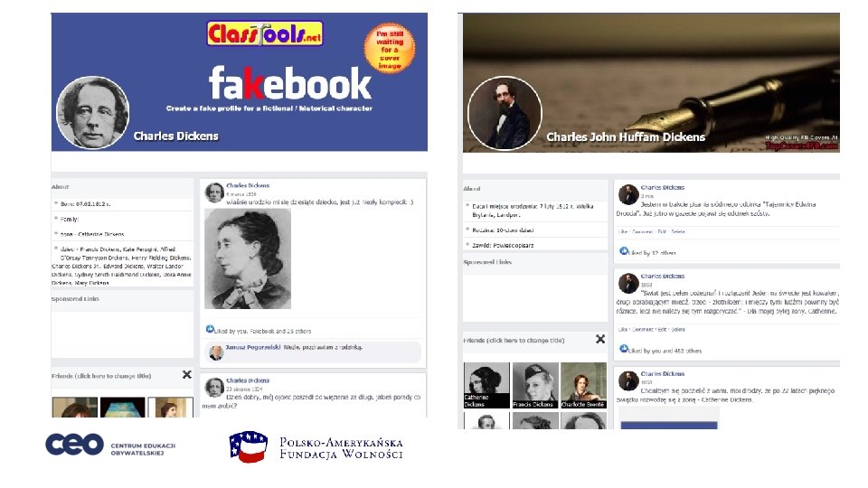Click the like icon under the woman portrait post
Image resolution: width=868 pixels, height=488 pixels.
[210, 329]
